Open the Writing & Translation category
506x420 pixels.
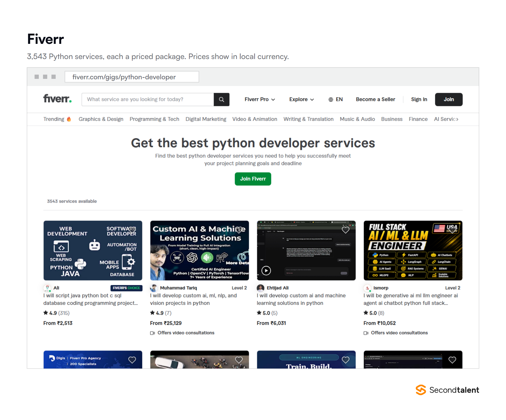coord(308,119)
